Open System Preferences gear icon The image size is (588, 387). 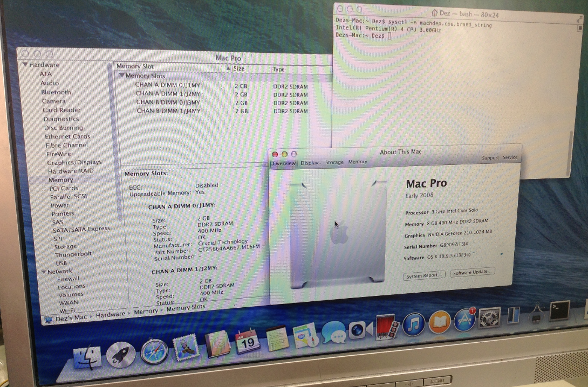489,317
